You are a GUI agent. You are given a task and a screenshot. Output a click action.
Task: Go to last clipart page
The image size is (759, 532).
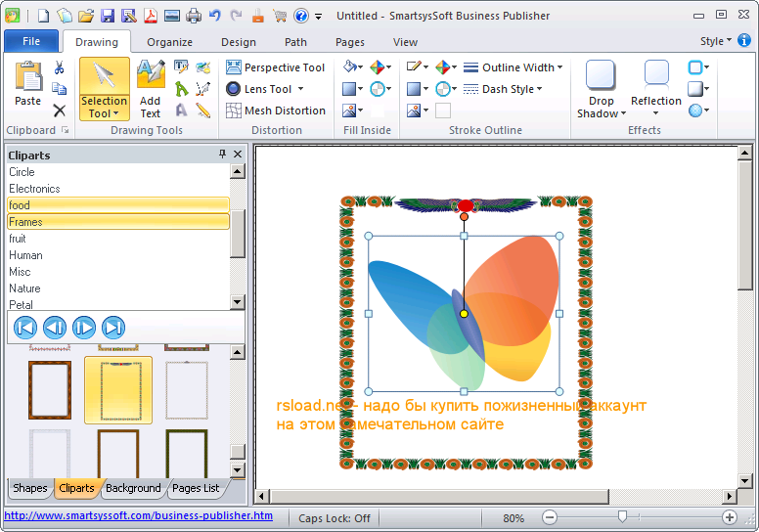[113, 328]
